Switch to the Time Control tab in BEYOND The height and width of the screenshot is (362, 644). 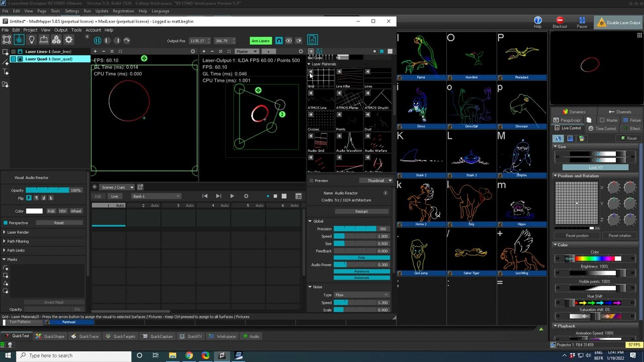coord(602,129)
